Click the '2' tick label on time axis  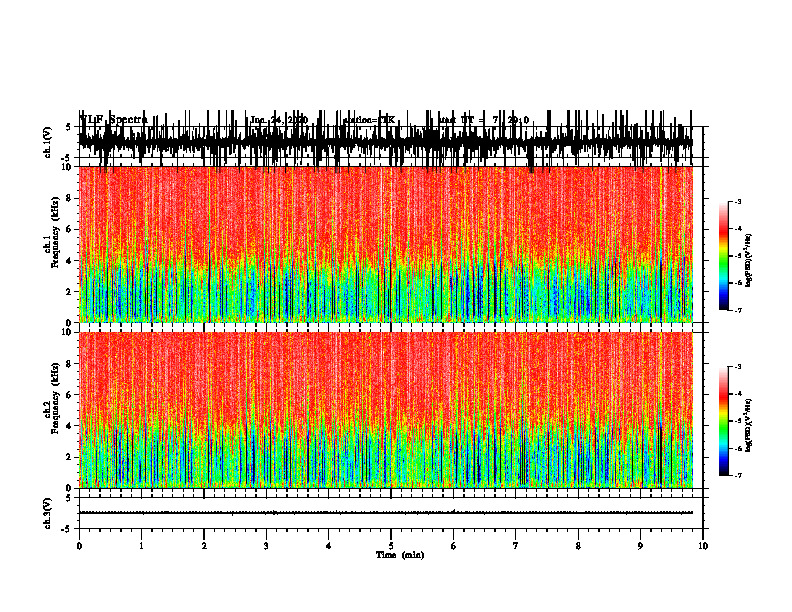coord(204,545)
